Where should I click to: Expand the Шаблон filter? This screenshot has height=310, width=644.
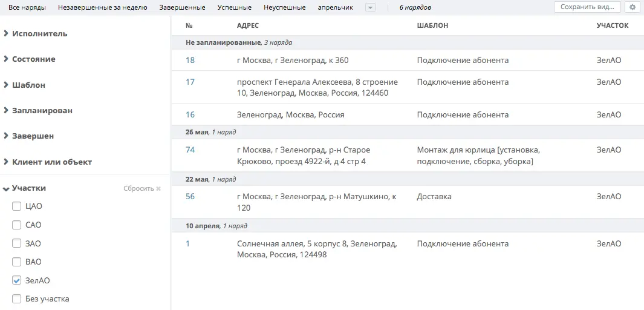[x=25, y=85]
